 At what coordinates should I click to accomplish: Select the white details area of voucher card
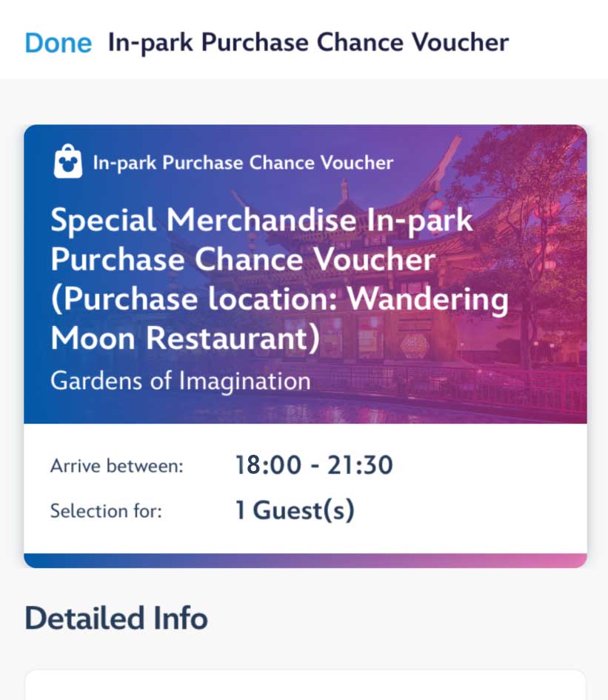(x=305, y=488)
